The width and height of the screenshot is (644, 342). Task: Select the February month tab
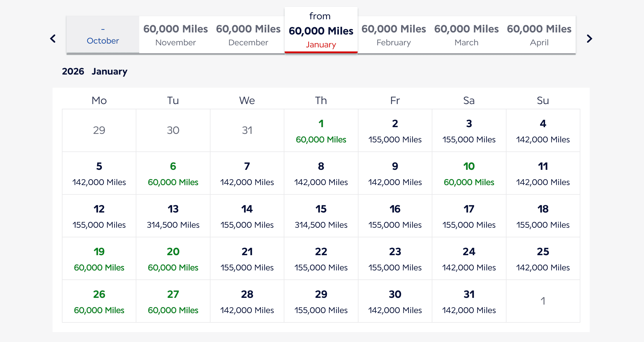point(394,34)
